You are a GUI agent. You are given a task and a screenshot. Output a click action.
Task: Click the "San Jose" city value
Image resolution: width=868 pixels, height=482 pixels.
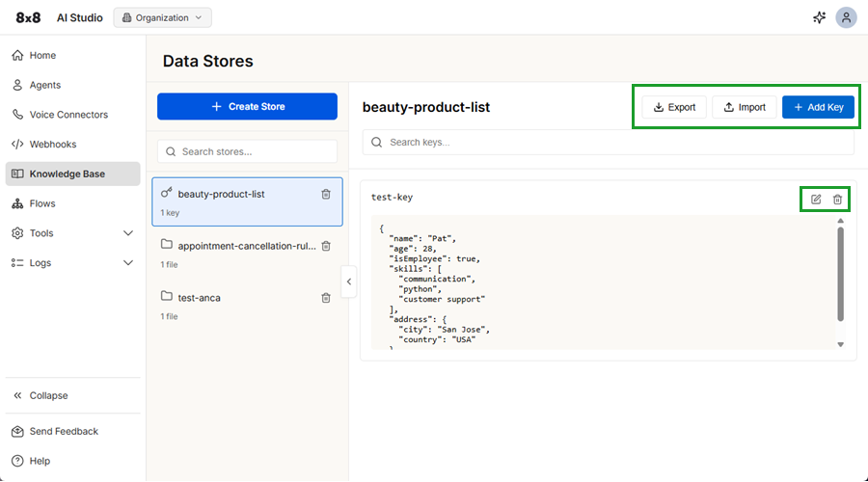[x=461, y=330]
